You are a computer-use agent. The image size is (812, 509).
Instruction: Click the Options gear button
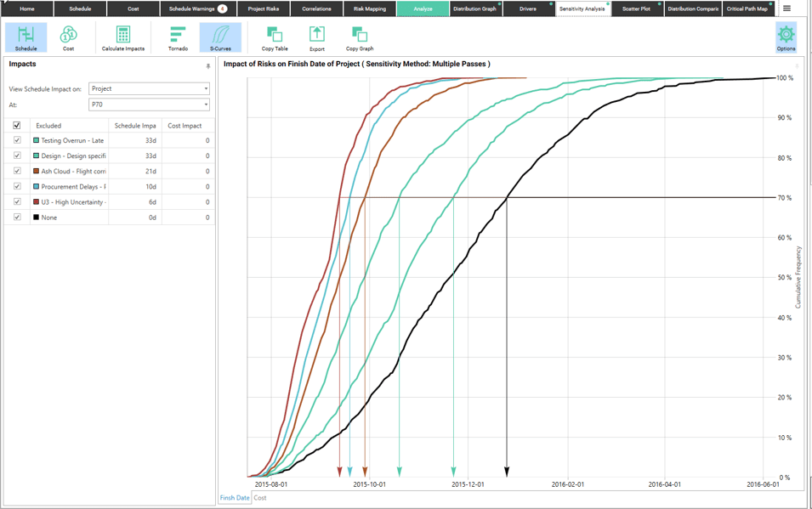point(786,36)
